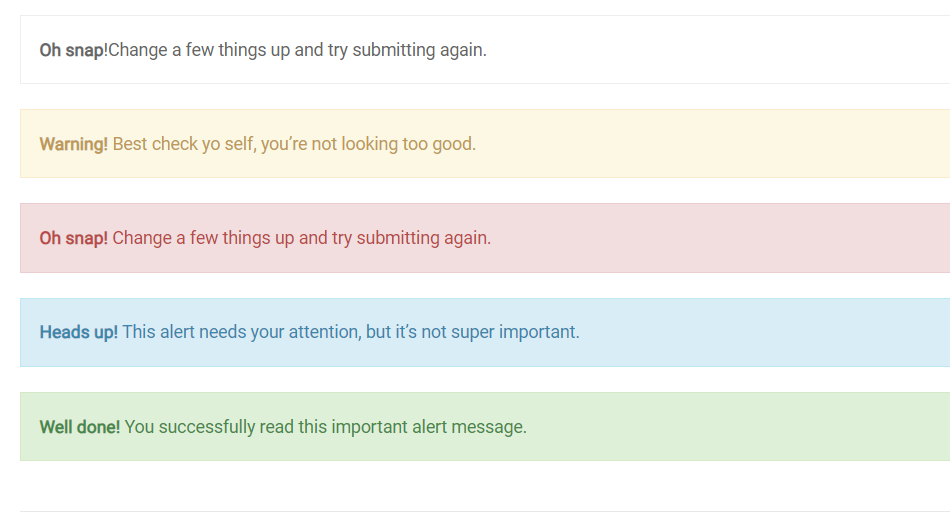This screenshot has width=950, height=518.
Task: Click the bold 'Heads up!' label
Action: (79, 332)
